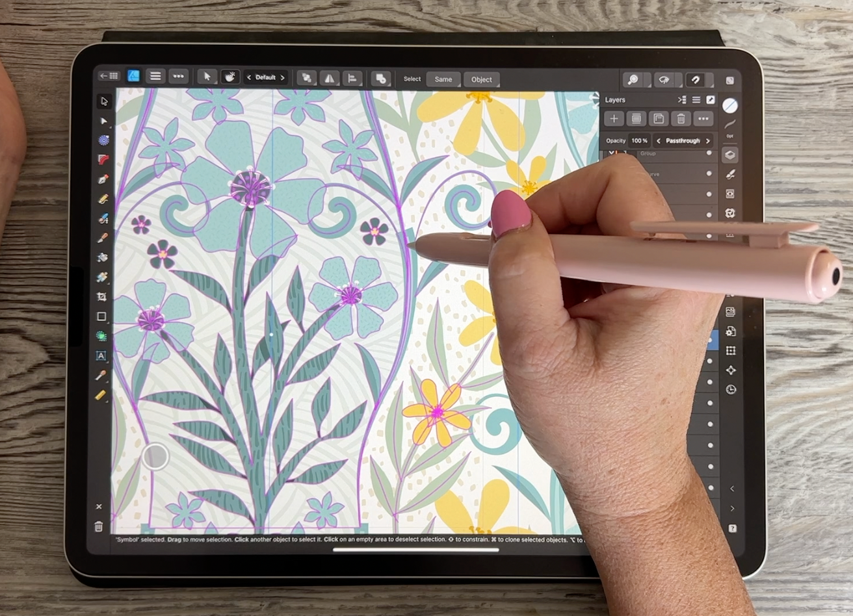Viewport: 853px width, 616px height.
Task: Toggle the pin button in Layers header
Action: (711, 100)
